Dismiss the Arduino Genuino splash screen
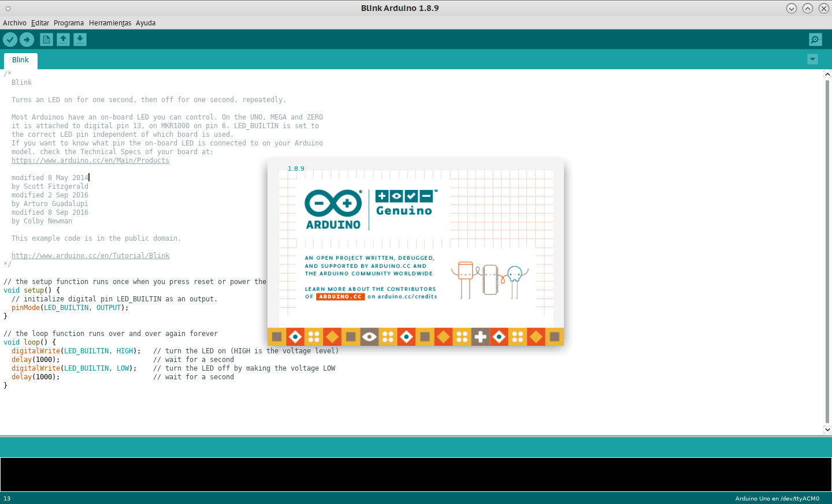Viewport: 832px width, 504px height. [415, 252]
